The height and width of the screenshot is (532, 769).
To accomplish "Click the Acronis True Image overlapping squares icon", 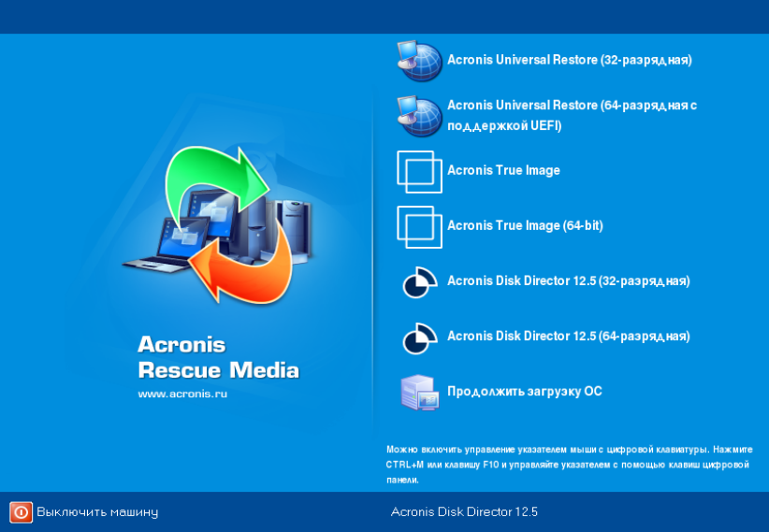I will tap(419, 171).
